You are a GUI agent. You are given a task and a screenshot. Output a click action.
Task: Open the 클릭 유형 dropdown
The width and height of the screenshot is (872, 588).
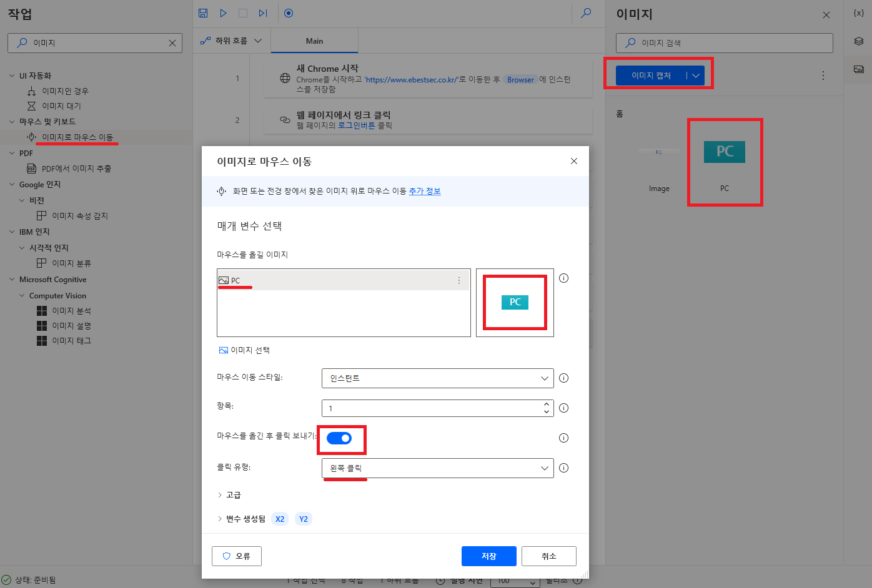pos(437,468)
